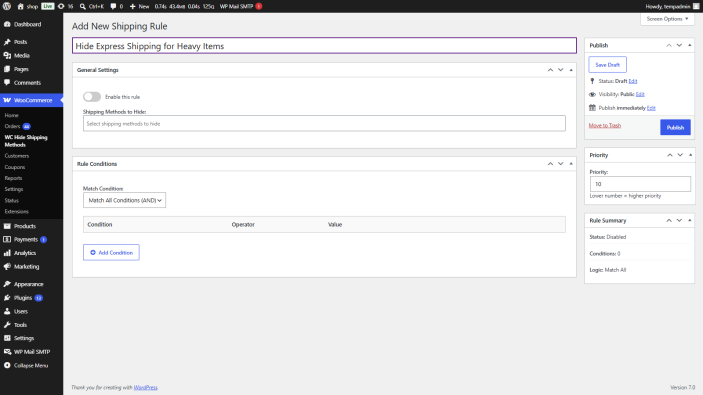Viewport: 703px width, 395px height.
Task: Click the Publish button
Action: (x=675, y=127)
